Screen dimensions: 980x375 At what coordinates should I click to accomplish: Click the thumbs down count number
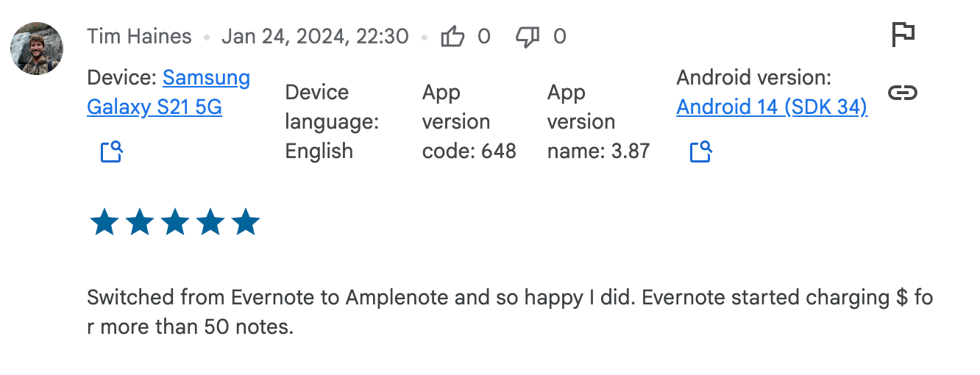coord(560,37)
